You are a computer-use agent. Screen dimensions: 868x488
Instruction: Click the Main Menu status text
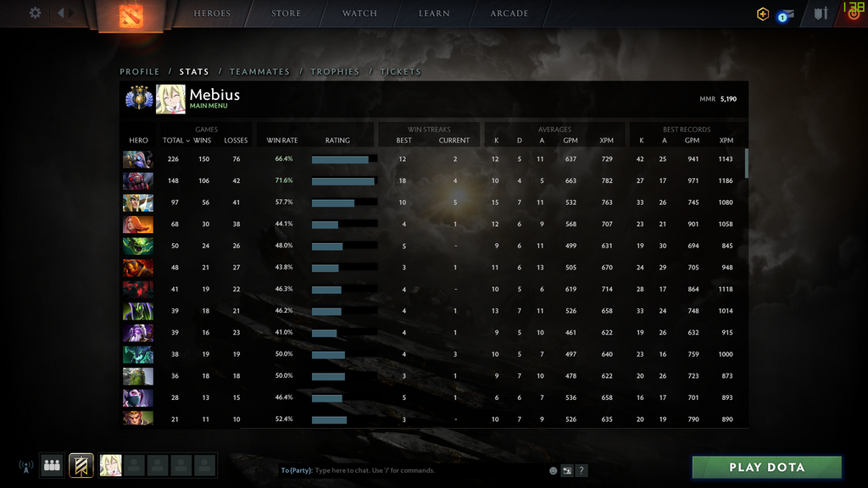tap(209, 106)
